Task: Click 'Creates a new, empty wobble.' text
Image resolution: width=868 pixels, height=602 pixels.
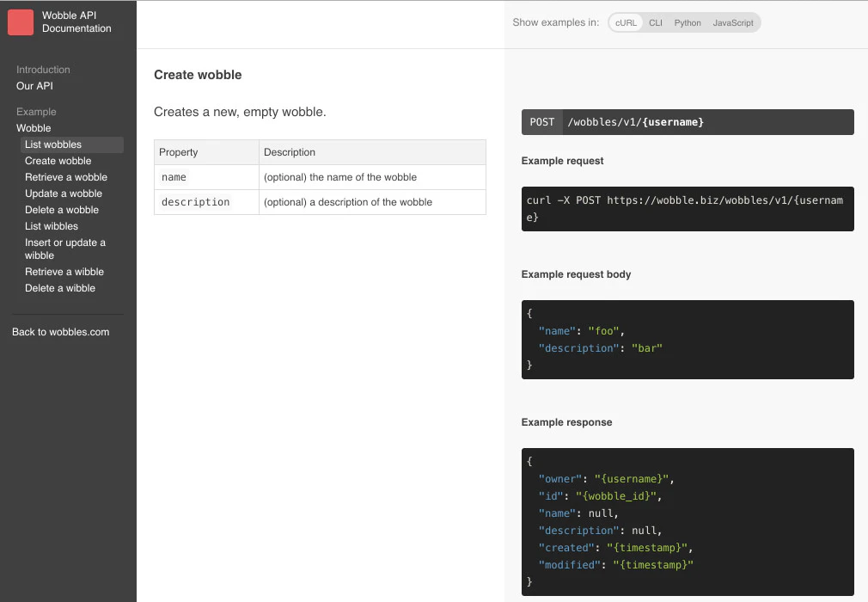Action: coord(240,112)
